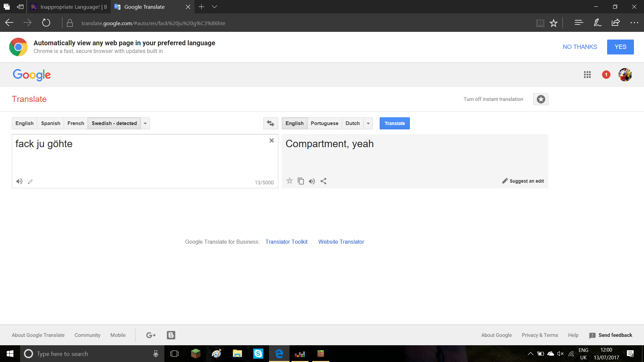
Task: Open Google apps grid
Action: pos(587,75)
